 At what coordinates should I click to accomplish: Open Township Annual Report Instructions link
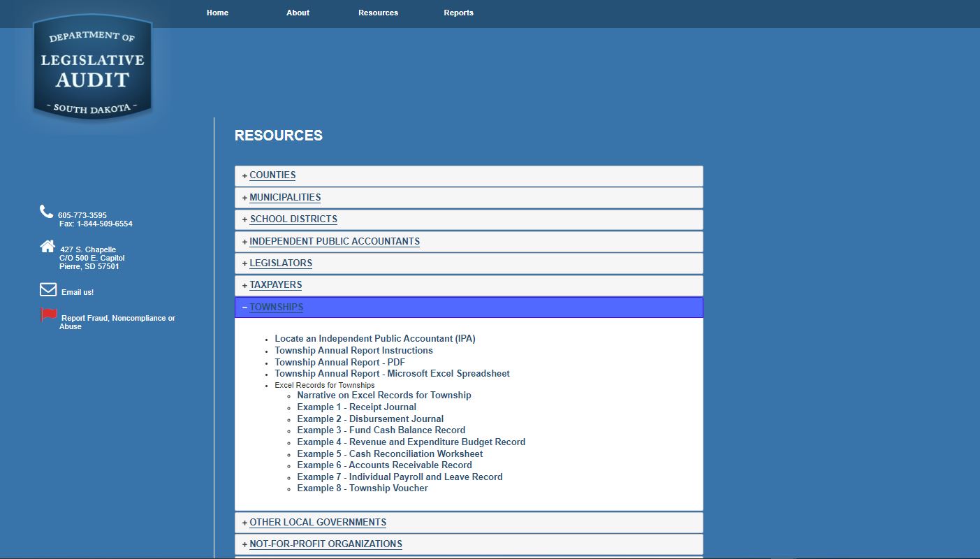click(353, 351)
